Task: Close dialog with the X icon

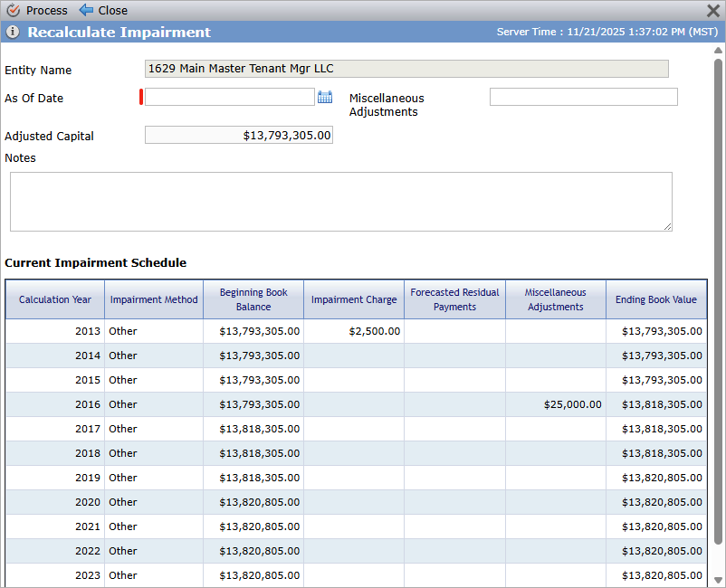Action: pyautogui.click(x=713, y=11)
